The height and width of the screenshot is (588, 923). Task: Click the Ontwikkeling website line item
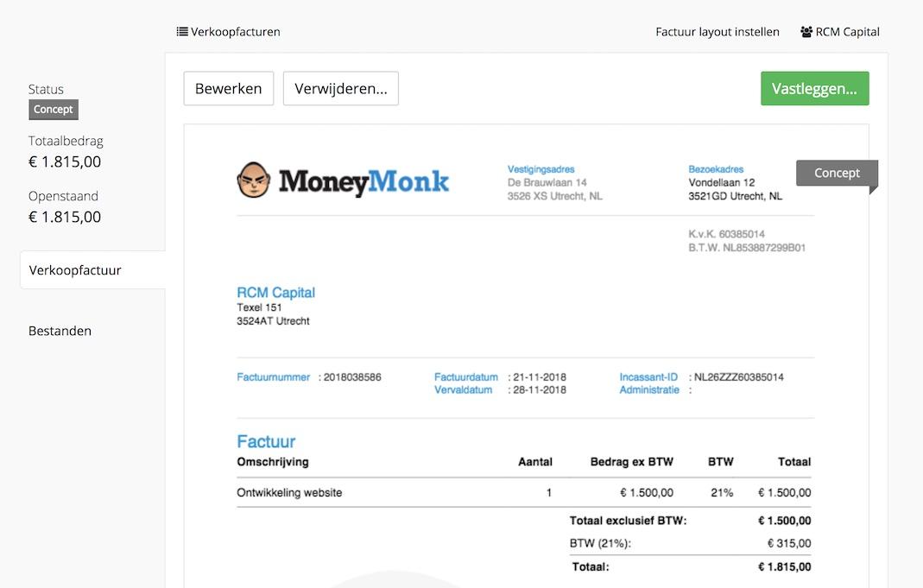pos(289,493)
